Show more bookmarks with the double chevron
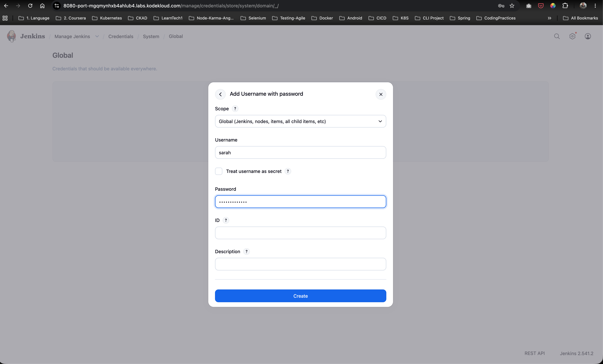This screenshot has width=603, height=364. (549, 18)
